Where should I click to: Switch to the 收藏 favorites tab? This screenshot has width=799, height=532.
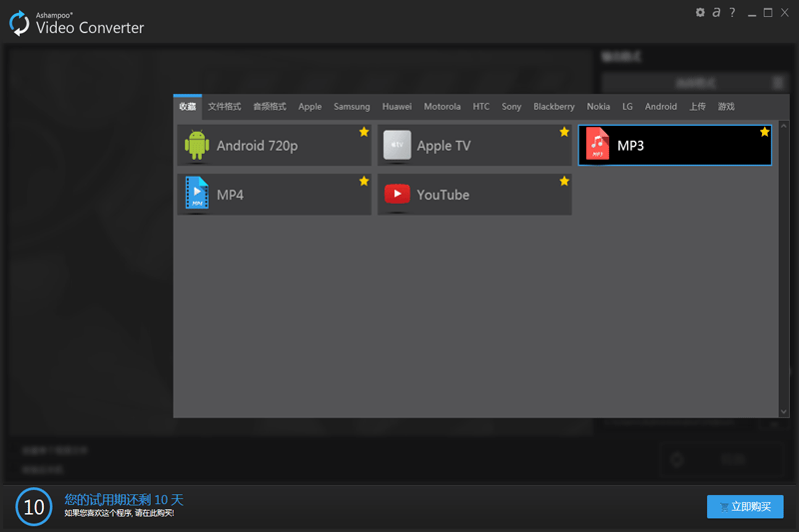[x=188, y=107]
